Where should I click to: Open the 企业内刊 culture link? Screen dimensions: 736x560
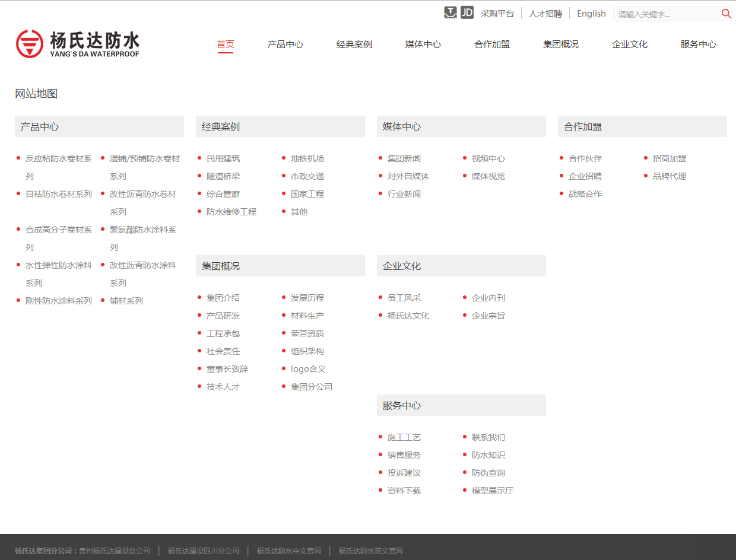click(488, 298)
